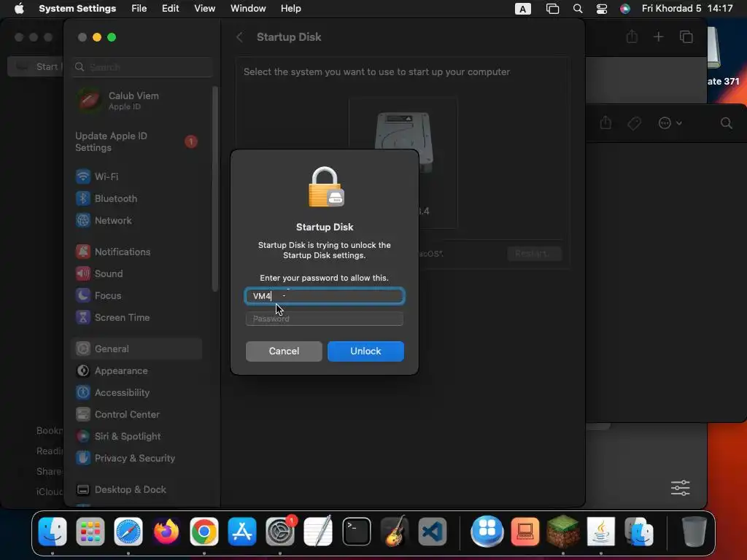
Task: Open TextEdit from the Dock
Action: (x=318, y=531)
